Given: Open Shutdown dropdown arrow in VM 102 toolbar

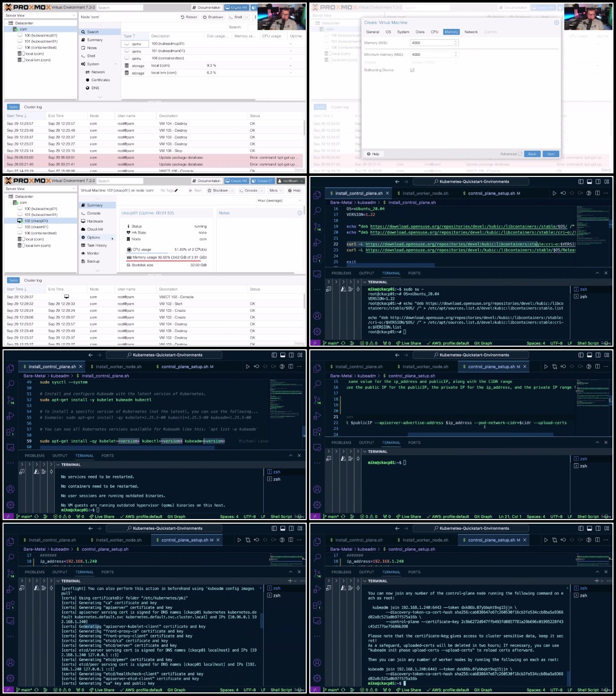Looking at the screenshot, I should click(x=232, y=191).
